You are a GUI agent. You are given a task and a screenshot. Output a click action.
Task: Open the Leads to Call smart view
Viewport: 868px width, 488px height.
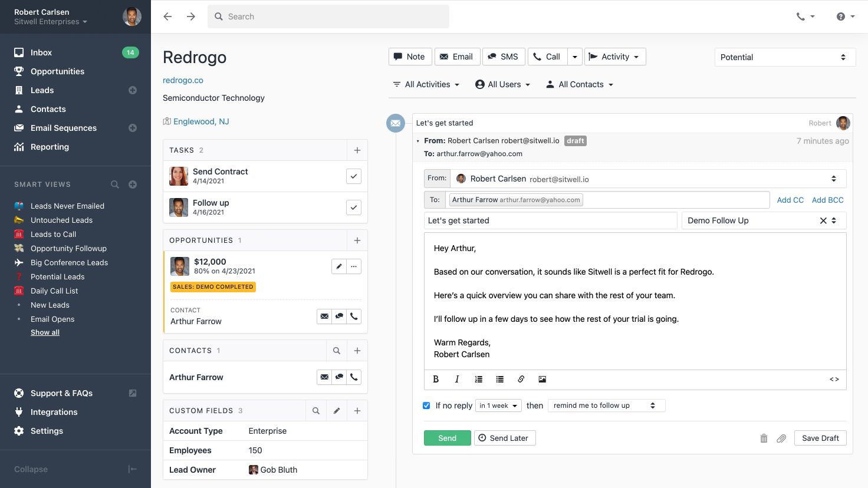click(x=54, y=234)
